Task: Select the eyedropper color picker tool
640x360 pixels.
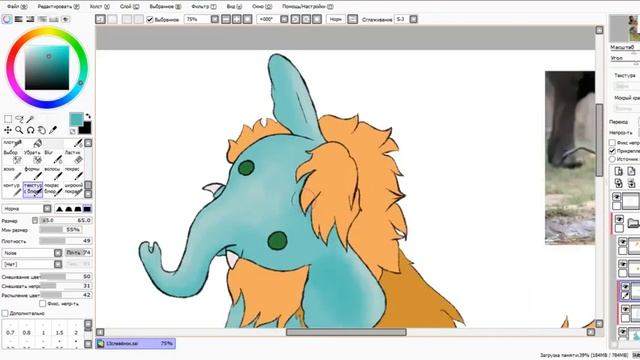Action: point(53,130)
